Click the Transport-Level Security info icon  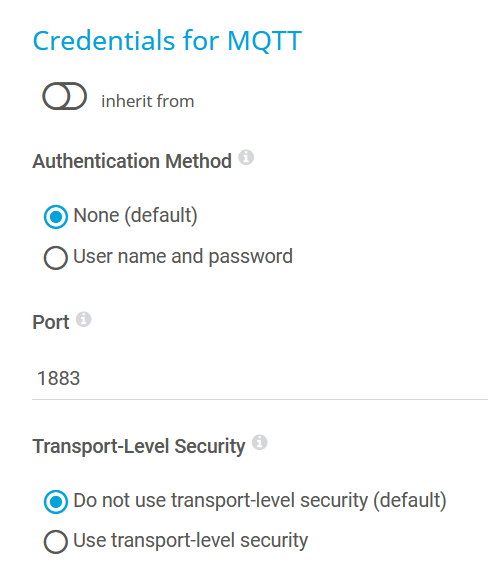point(259,442)
